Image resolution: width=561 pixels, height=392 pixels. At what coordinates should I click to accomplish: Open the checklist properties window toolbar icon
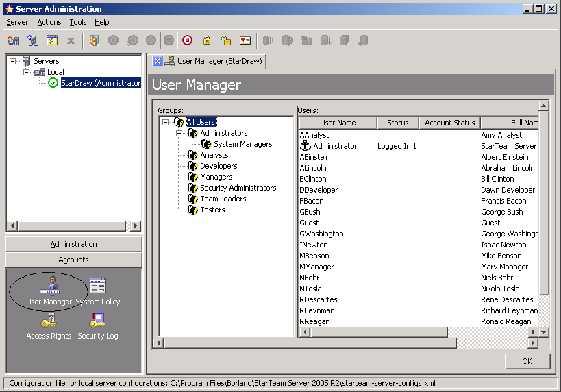coord(52,40)
